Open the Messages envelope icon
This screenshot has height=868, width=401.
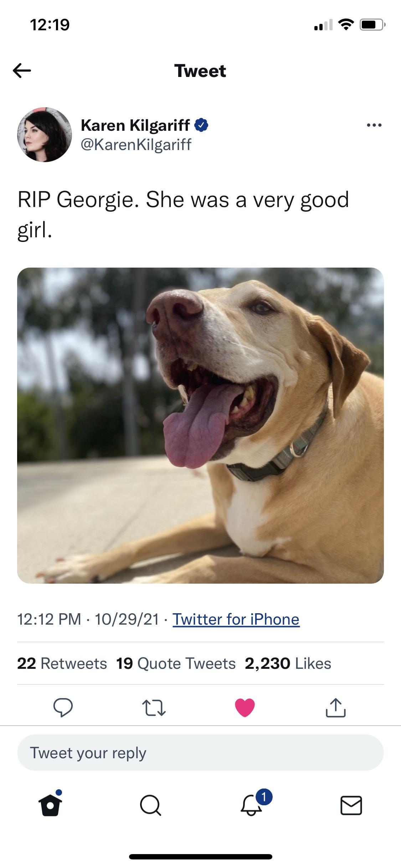click(351, 805)
